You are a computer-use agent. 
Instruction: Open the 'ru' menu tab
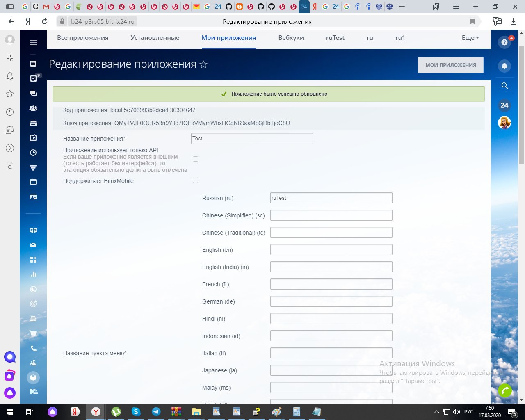(x=370, y=38)
